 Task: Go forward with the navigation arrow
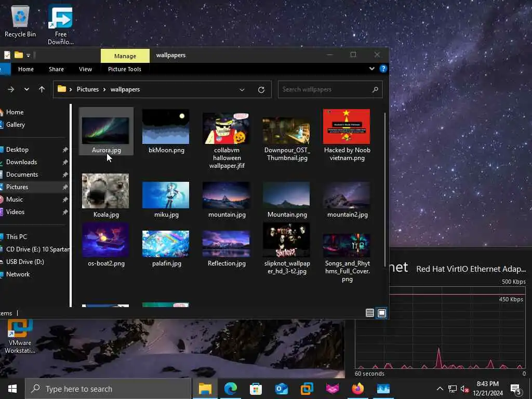click(11, 89)
